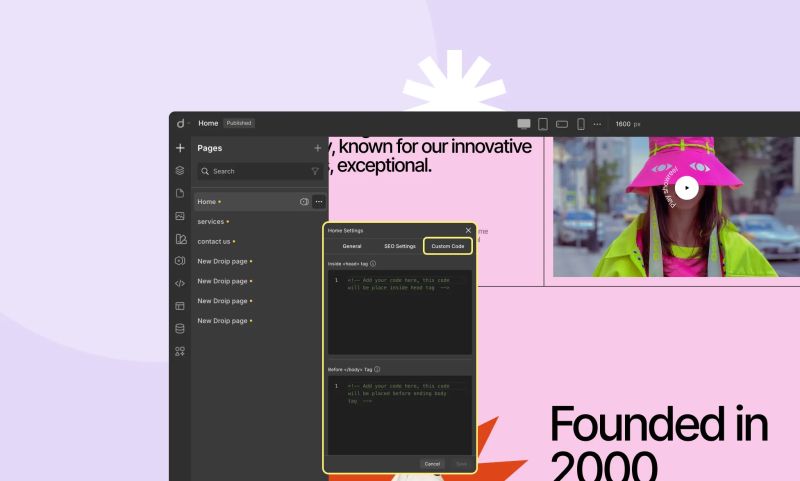This screenshot has height=481, width=800.
Task: Click info icon beside Before body Tag
Action: click(x=377, y=369)
